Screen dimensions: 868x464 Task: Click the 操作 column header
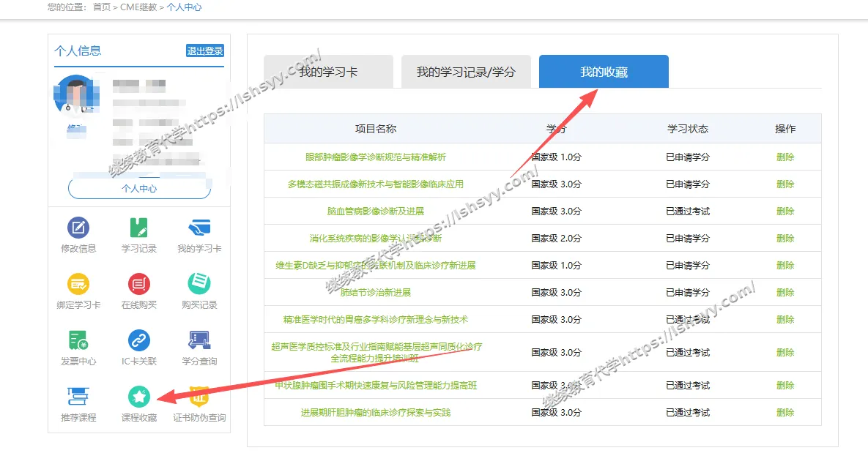pos(785,129)
